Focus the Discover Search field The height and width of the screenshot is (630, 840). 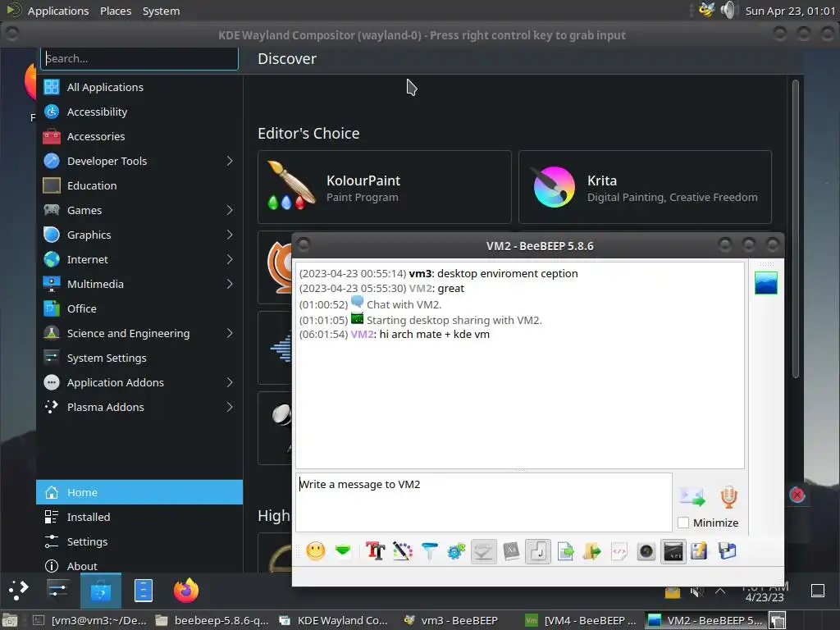[139, 58]
